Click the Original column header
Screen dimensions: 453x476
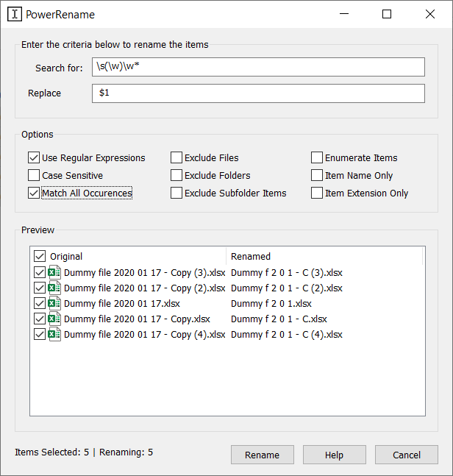[x=66, y=257]
